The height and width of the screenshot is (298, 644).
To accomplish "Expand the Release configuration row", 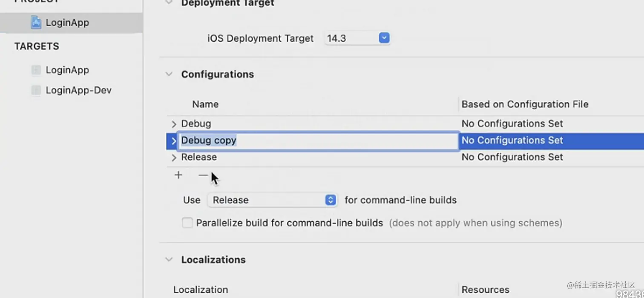I will coord(173,158).
